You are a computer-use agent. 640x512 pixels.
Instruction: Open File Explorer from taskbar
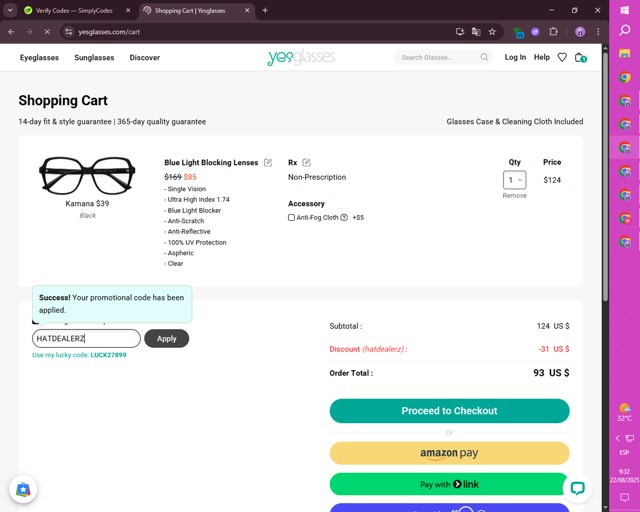[624, 53]
